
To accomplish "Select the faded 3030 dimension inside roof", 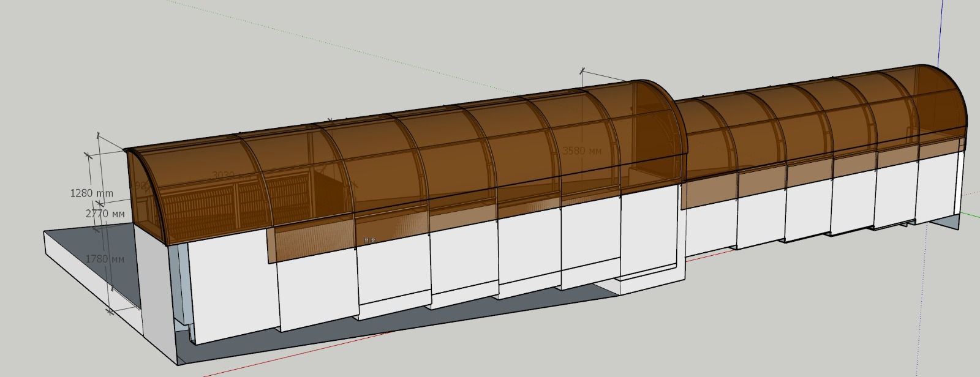I will tap(222, 175).
